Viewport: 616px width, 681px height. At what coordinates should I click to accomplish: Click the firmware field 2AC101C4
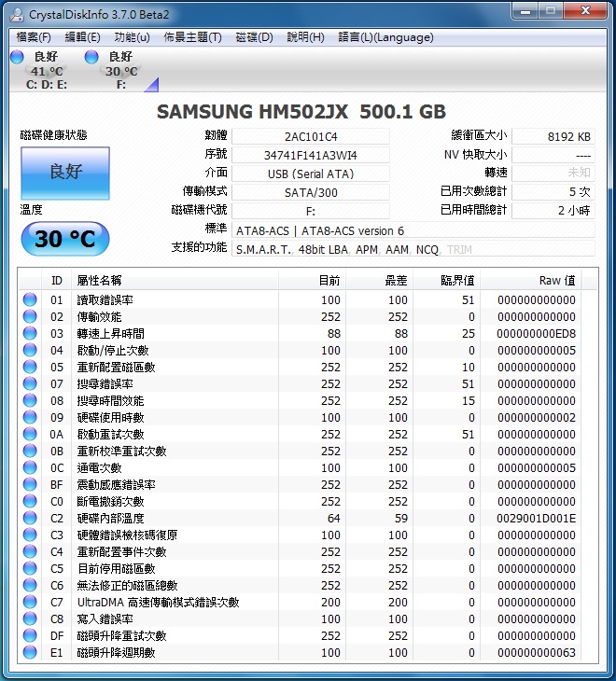click(x=311, y=136)
